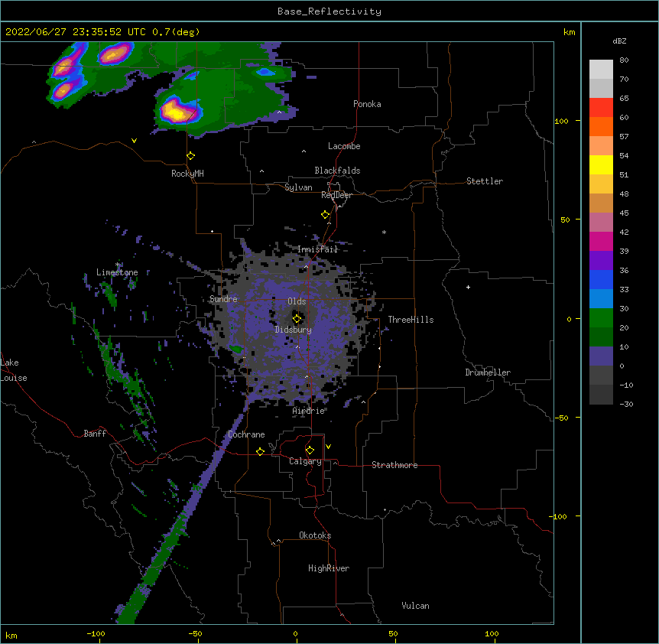The image size is (659, 644).
Task: Click the Airdrie town label
Action: [x=309, y=411]
